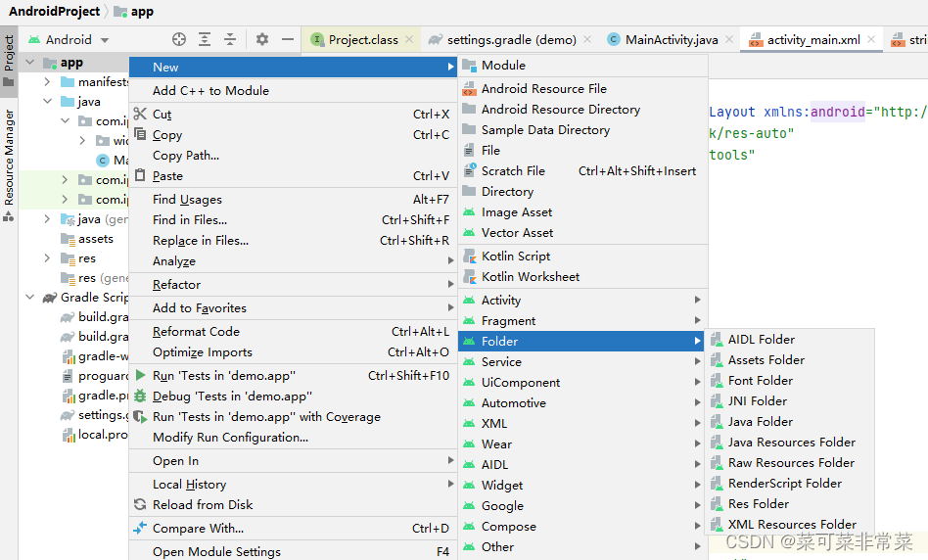Open the Compose submenu

click(583, 527)
